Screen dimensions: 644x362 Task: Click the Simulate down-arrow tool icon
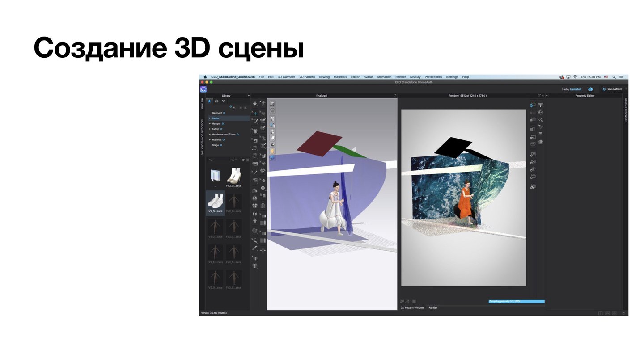(x=255, y=104)
